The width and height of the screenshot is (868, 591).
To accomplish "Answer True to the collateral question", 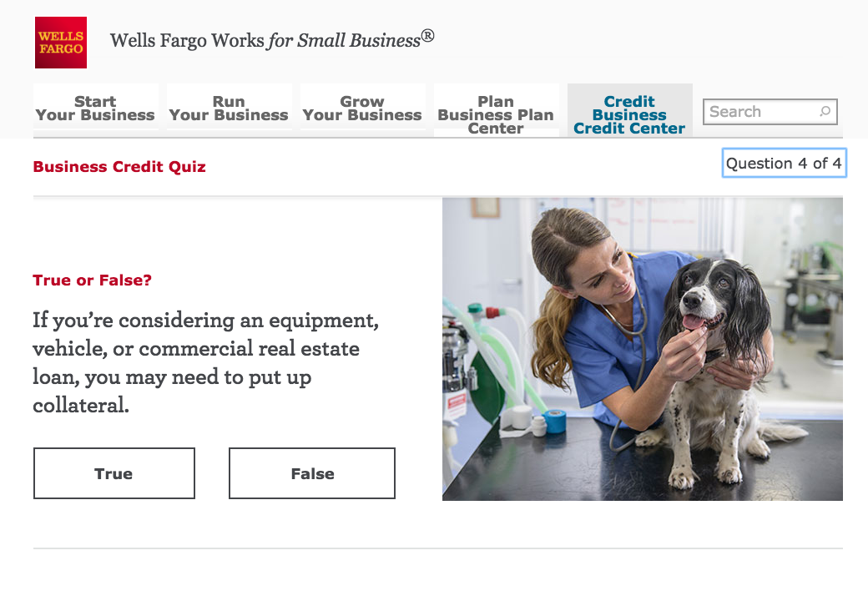I will pos(114,473).
